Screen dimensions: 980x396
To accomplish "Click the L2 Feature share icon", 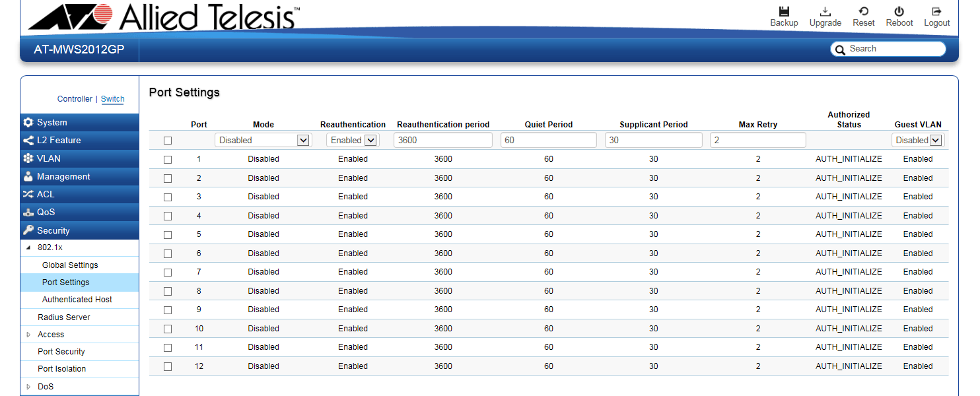I will pos(28,141).
